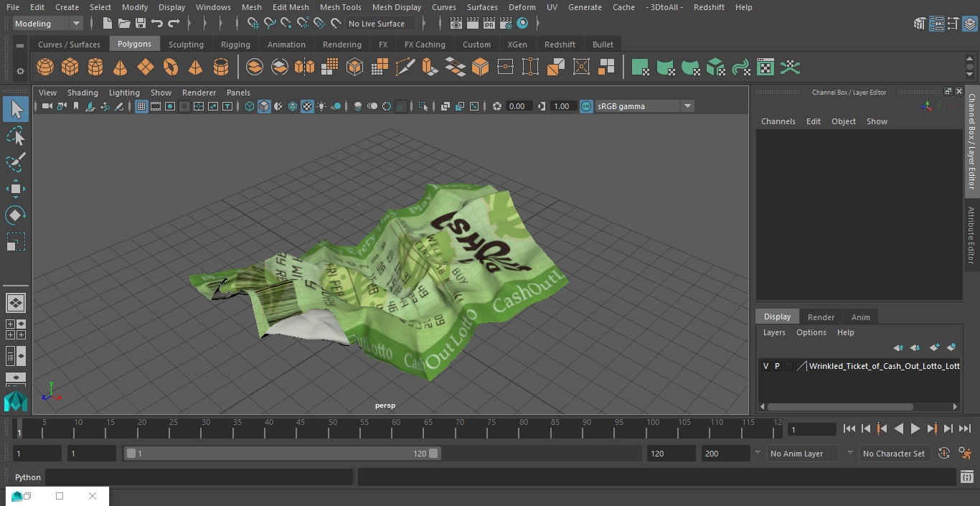The image size is (980, 506).
Task: Switch to the Rigging shelf tab
Action: 235,44
